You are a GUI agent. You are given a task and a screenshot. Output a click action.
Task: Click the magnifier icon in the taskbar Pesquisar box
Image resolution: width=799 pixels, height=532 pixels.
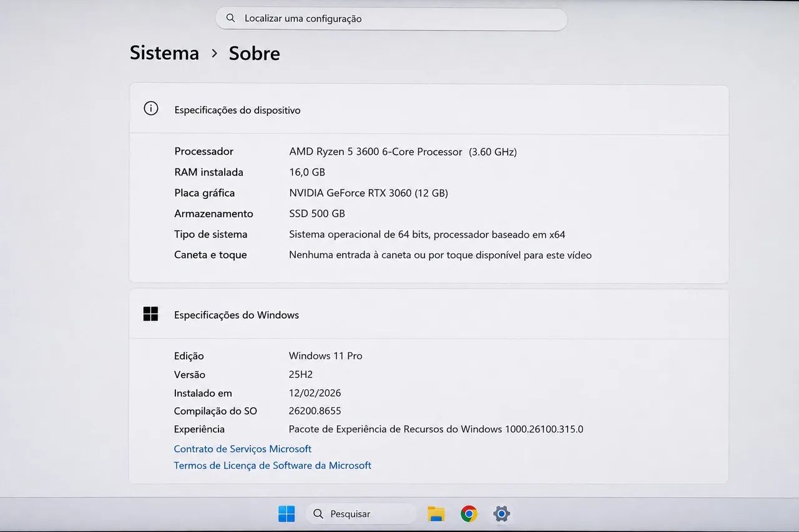[x=318, y=514]
